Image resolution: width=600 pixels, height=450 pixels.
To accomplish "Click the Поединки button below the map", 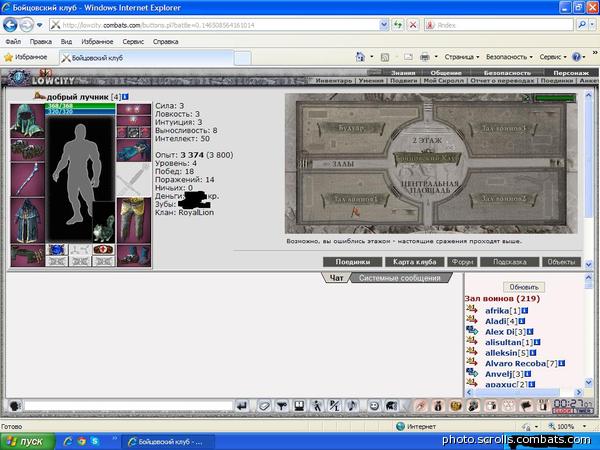I will coord(352,262).
